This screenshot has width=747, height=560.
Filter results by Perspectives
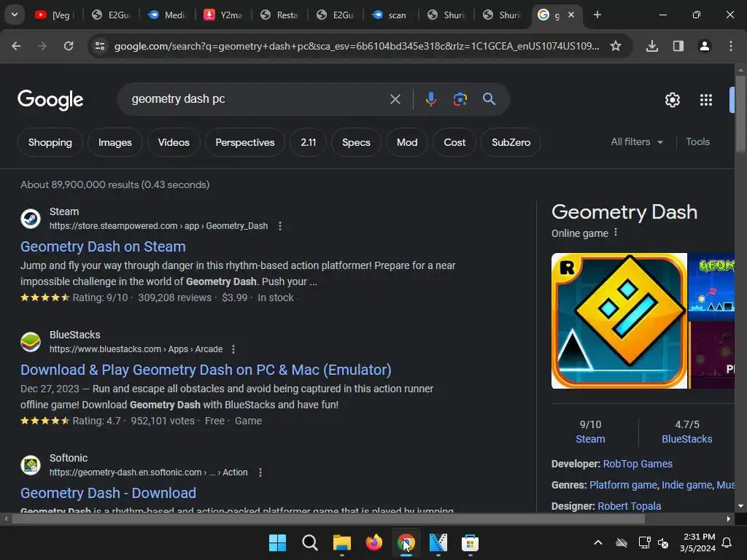tap(245, 142)
